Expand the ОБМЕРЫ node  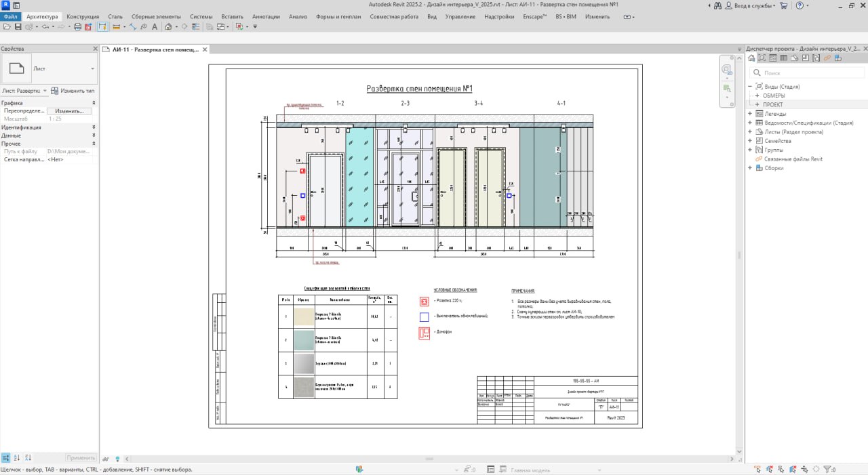coord(757,96)
